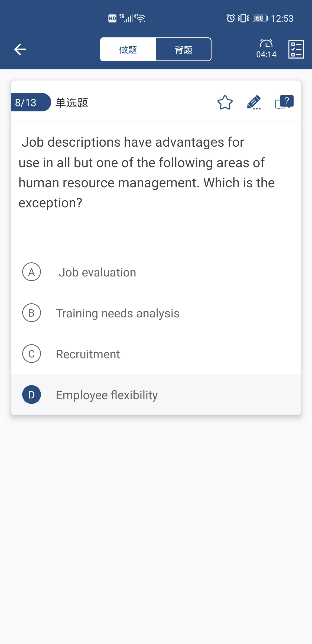Tap the back arrow icon
The height and width of the screenshot is (644, 312).
pos(20,49)
